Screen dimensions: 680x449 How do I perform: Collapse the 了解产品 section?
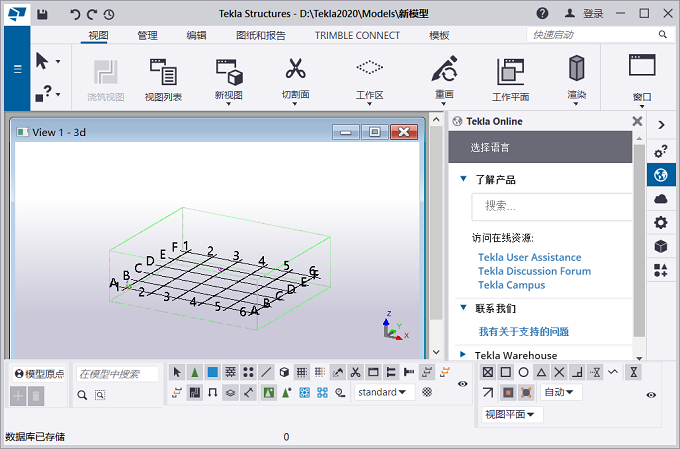pos(463,178)
